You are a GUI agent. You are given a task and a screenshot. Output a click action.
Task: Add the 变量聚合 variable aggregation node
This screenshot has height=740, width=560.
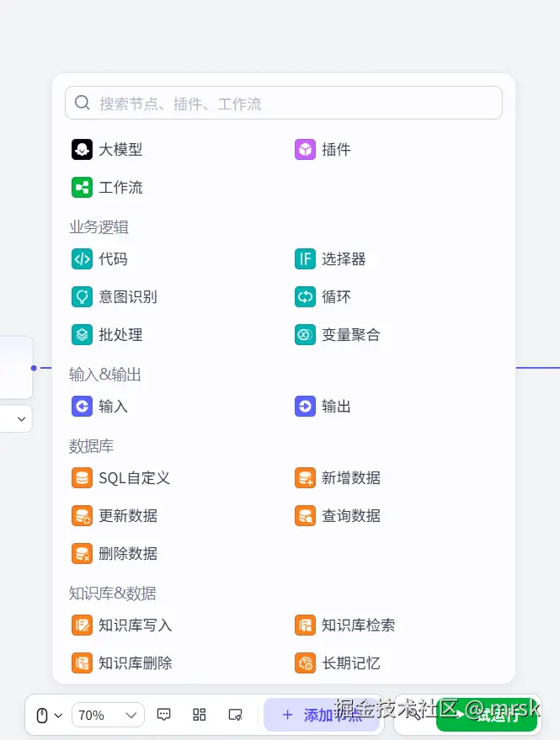point(345,334)
